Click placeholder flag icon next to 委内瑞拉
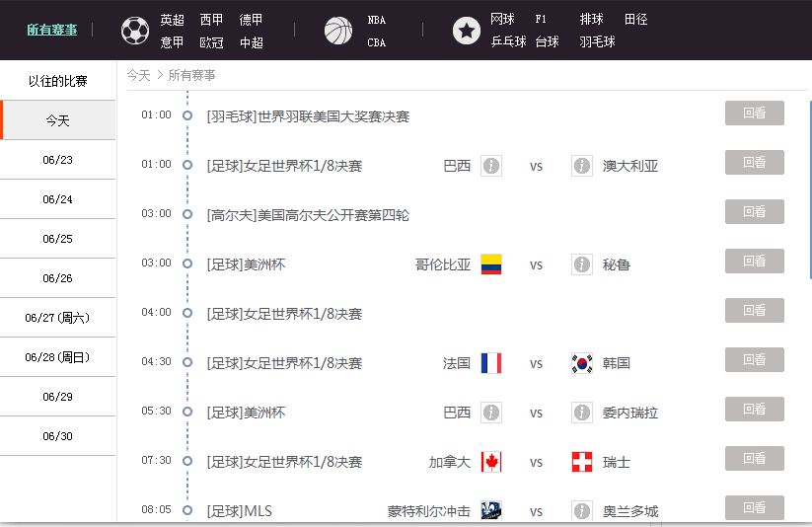 [582, 413]
